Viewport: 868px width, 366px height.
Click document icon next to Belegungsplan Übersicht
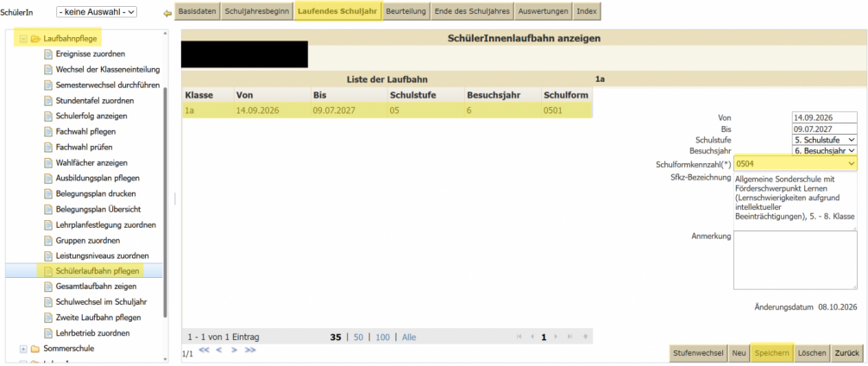(47, 209)
